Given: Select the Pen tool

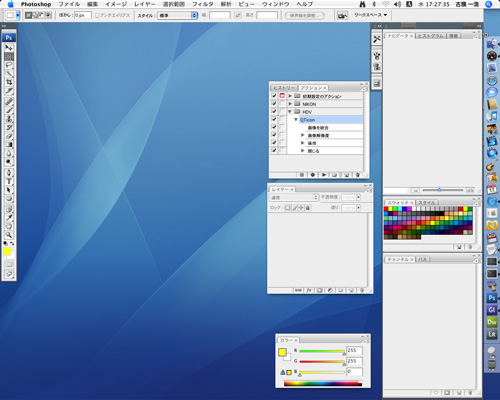Looking at the screenshot, I should pos(9,173).
